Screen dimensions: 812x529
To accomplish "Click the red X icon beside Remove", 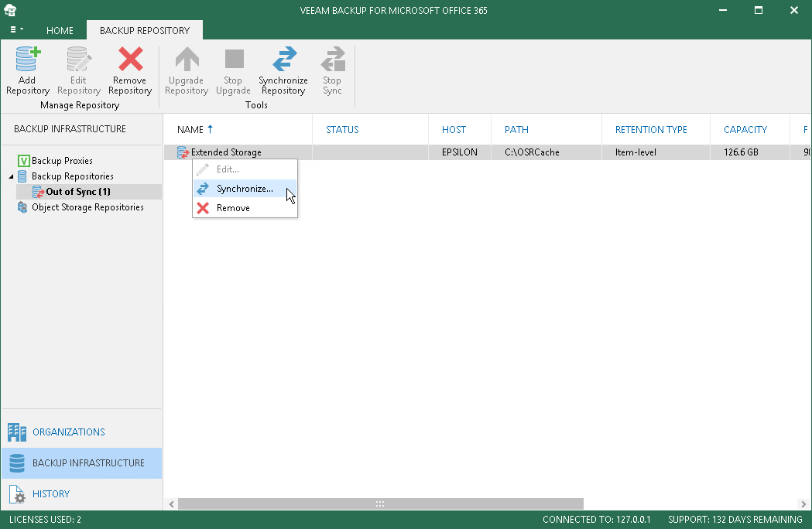I will [203, 208].
